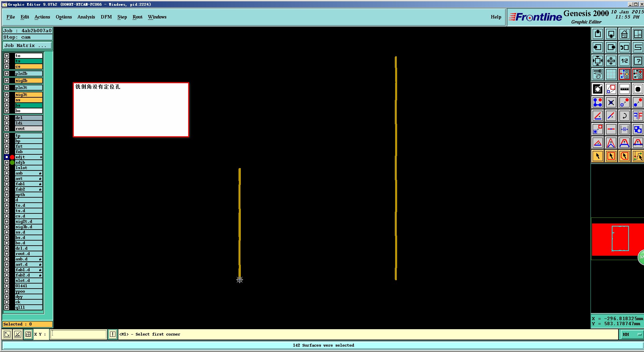This screenshot has width=644, height=352.
Task: Open the Step menu
Action: [x=122, y=17]
